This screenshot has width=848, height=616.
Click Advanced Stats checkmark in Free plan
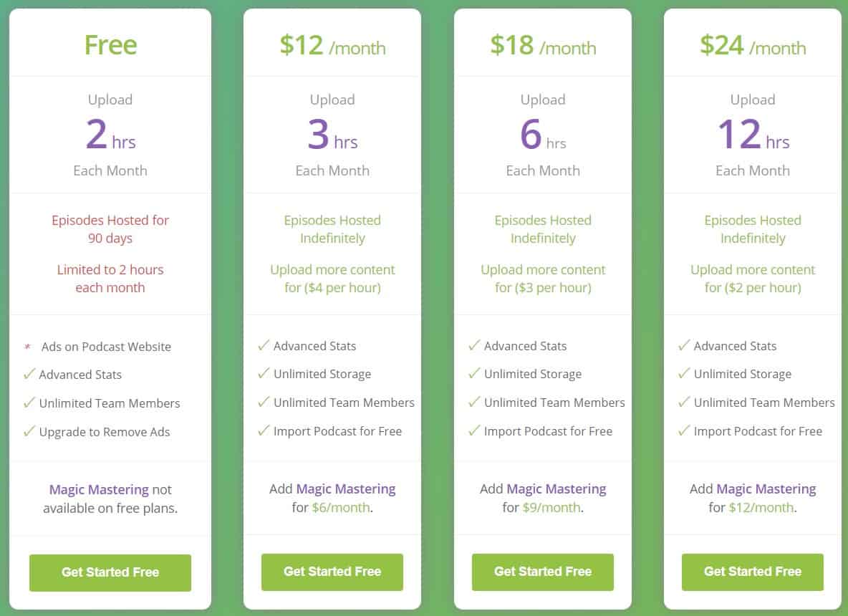coord(29,374)
